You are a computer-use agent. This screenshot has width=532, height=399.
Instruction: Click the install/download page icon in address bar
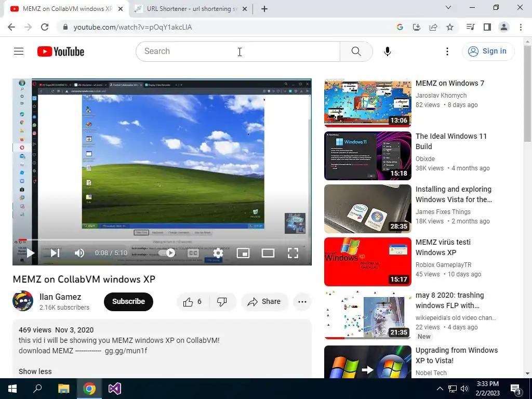pyautogui.click(x=417, y=27)
